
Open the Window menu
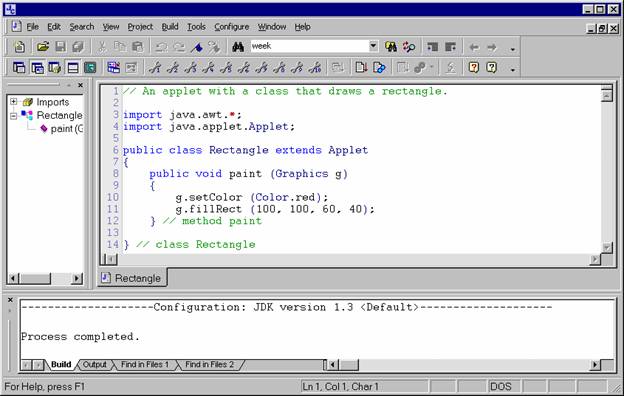(272, 27)
